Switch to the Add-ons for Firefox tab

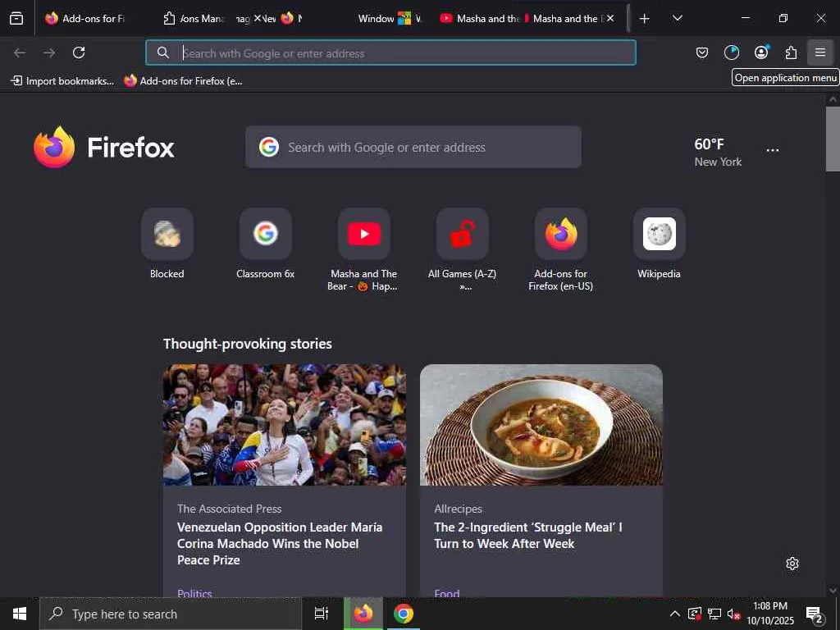85,18
